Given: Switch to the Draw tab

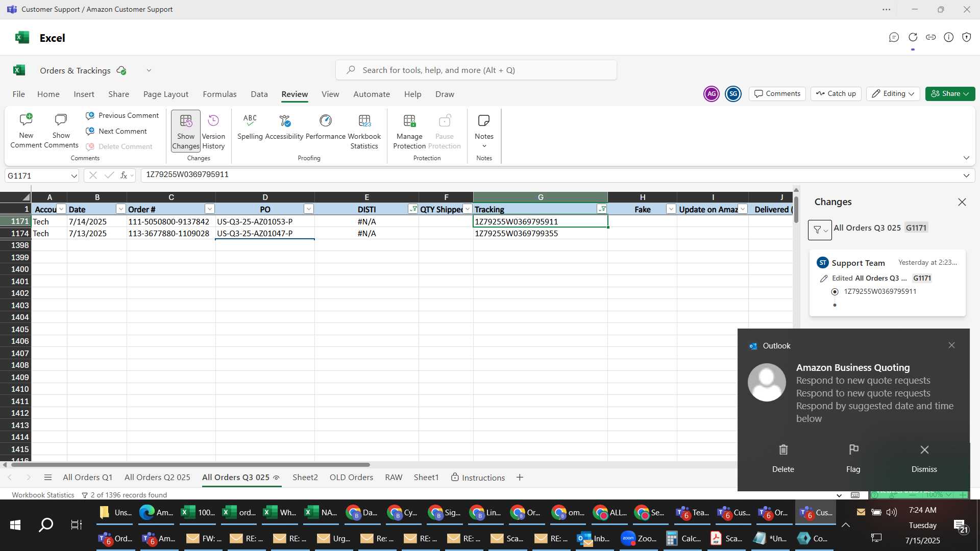Looking at the screenshot, I should [x=445, y=94].
